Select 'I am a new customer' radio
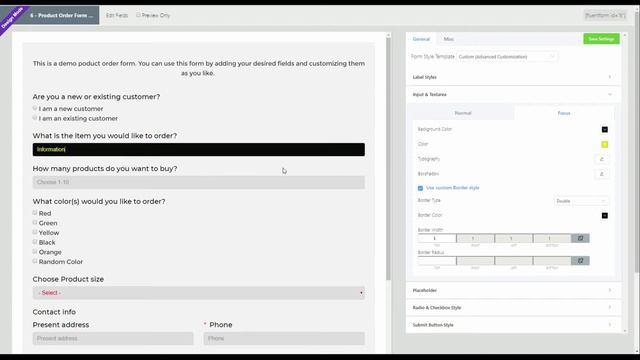640x360 pixels. point(35,108)
